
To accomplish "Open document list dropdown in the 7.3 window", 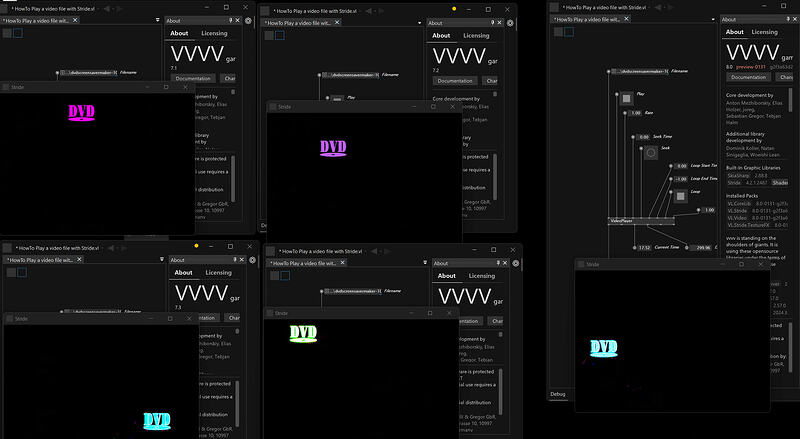I will coord(162,259).
